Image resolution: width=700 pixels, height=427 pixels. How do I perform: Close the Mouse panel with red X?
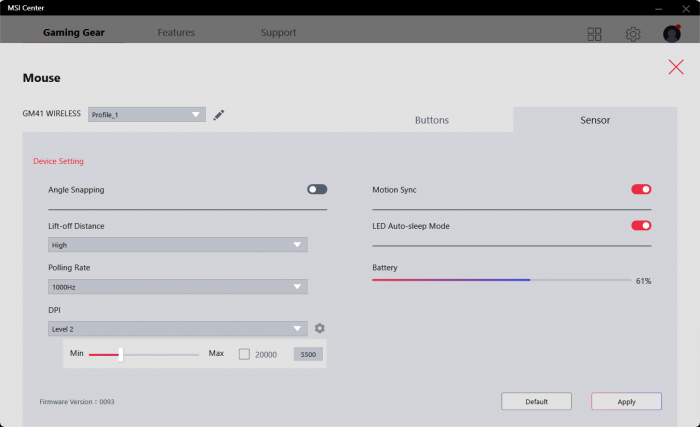click(x=676, y=67)
